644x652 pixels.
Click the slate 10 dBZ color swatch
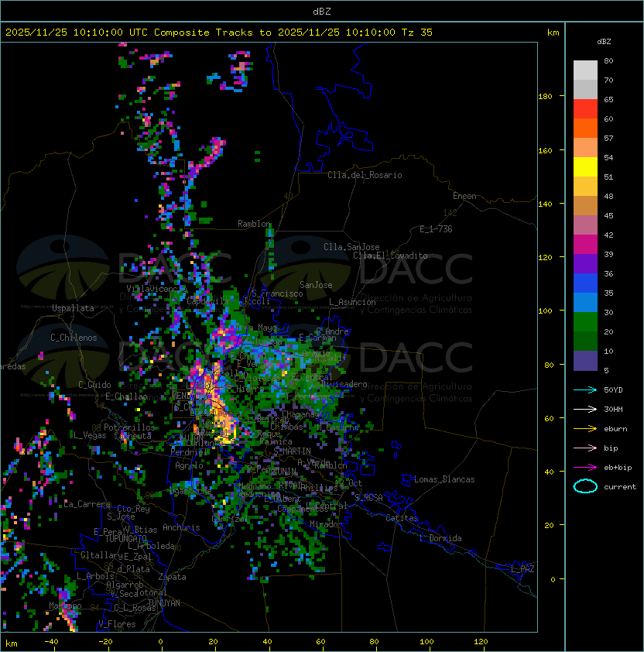point(585,361)
